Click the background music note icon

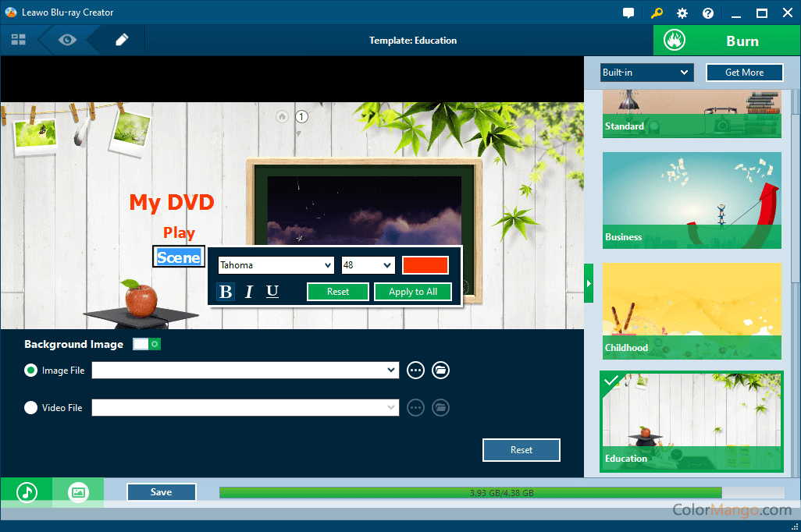click(27, 492)
